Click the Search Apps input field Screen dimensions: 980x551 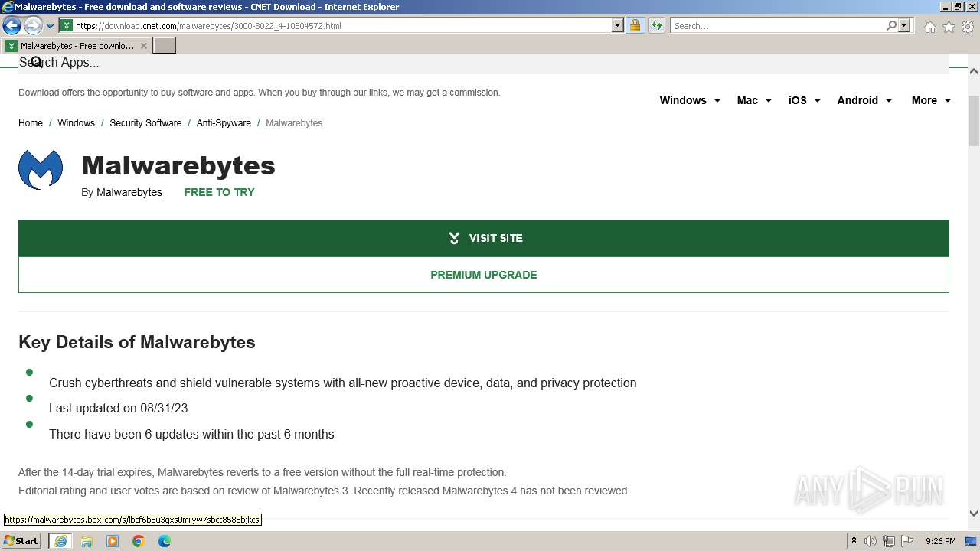pos(484,63)
